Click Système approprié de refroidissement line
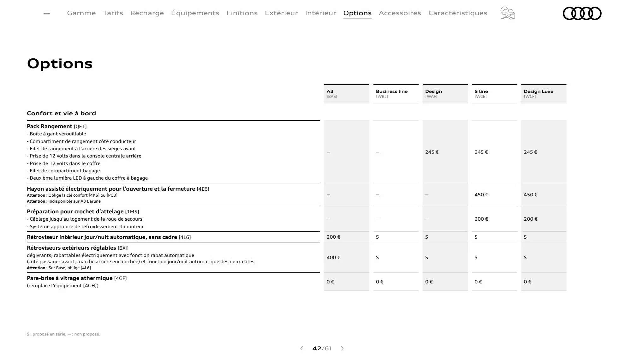 85,227
